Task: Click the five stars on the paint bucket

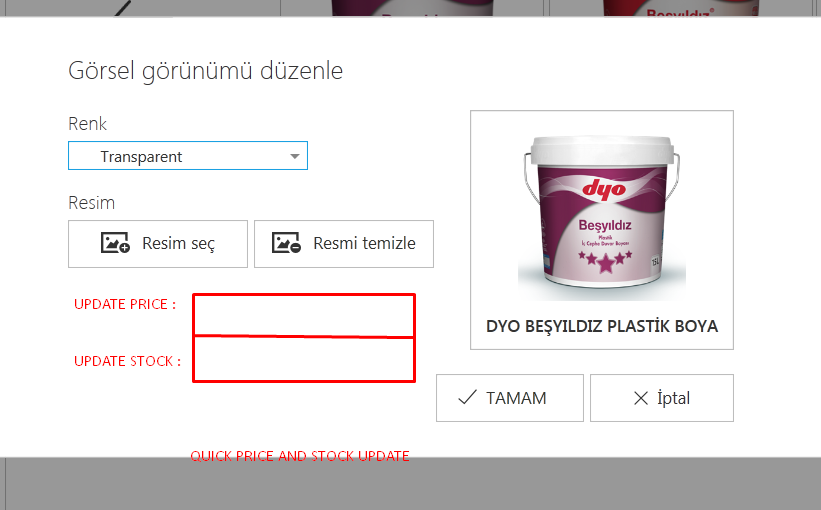Action: [x=605, y=261]
